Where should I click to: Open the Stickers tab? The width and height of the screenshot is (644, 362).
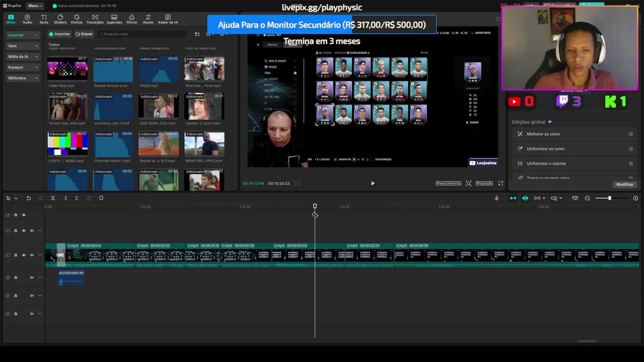pyautogui.click(x=60, y=19)
